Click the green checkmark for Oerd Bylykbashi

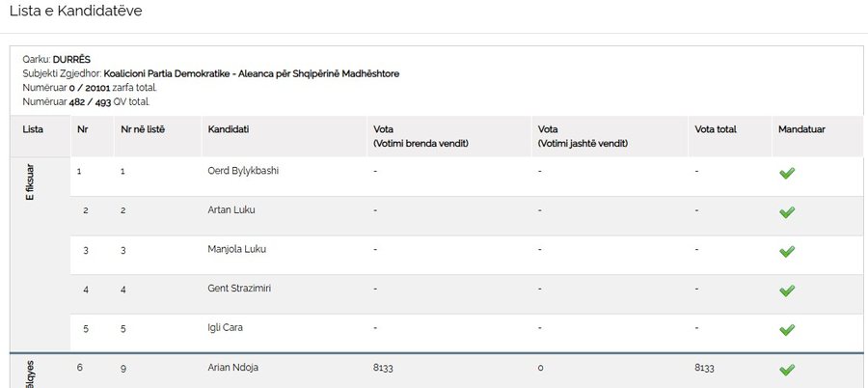coord(787,173)
